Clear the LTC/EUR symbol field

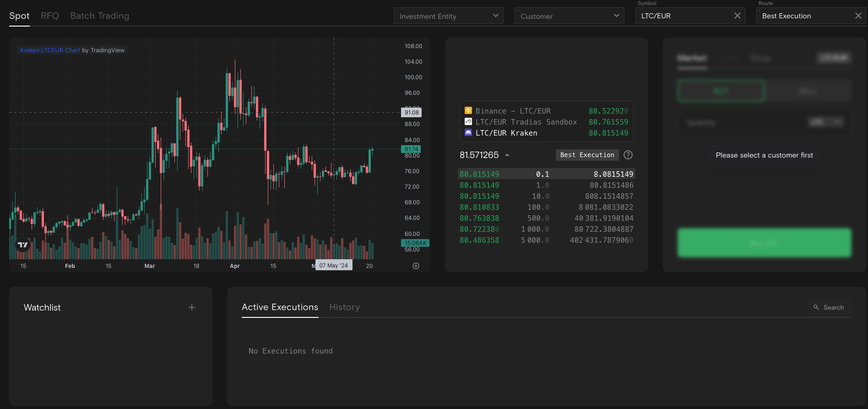pyautogui.click(x=737, y=16)
